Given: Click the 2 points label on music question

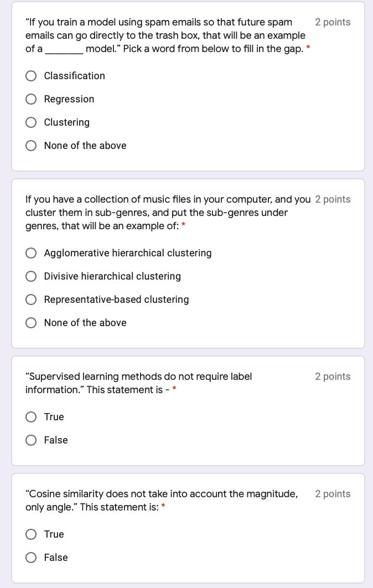Looking at the screenshot, I should (x=333, y=199).
